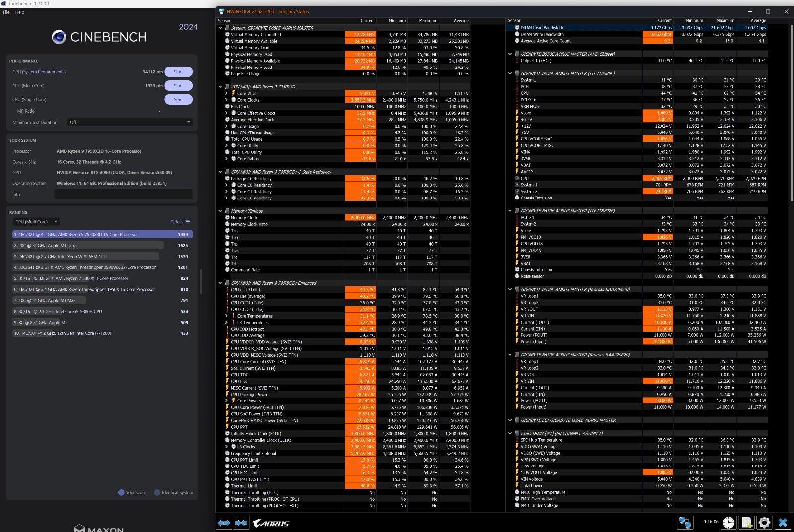Open the Help menu in Cinebench
The height and width of the screenshot is (532, 794).
pos(20,12)
